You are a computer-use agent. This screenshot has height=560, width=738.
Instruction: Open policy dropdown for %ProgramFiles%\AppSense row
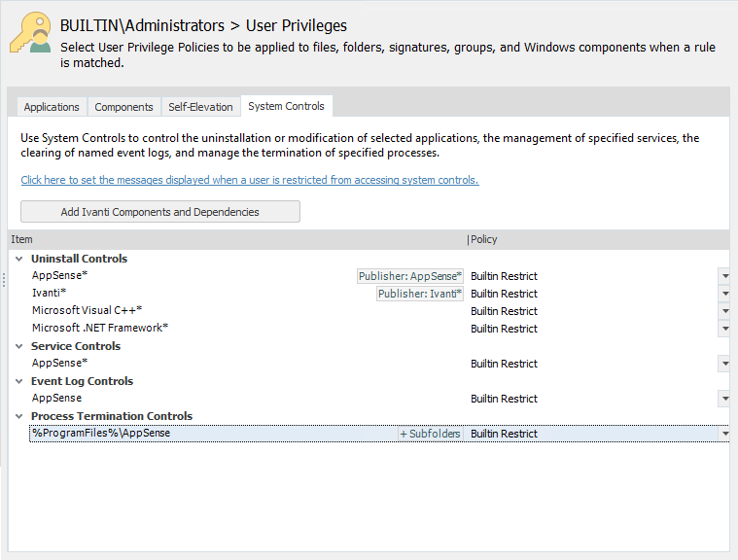click(724, 434)
